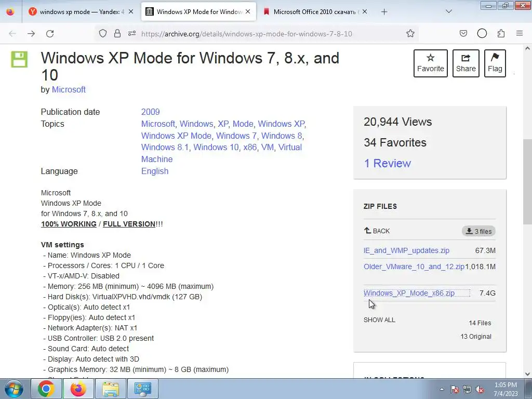532x399 pixels.
Task: Click the Flag button
Action: pyautogui.click(x=495, y=63)
